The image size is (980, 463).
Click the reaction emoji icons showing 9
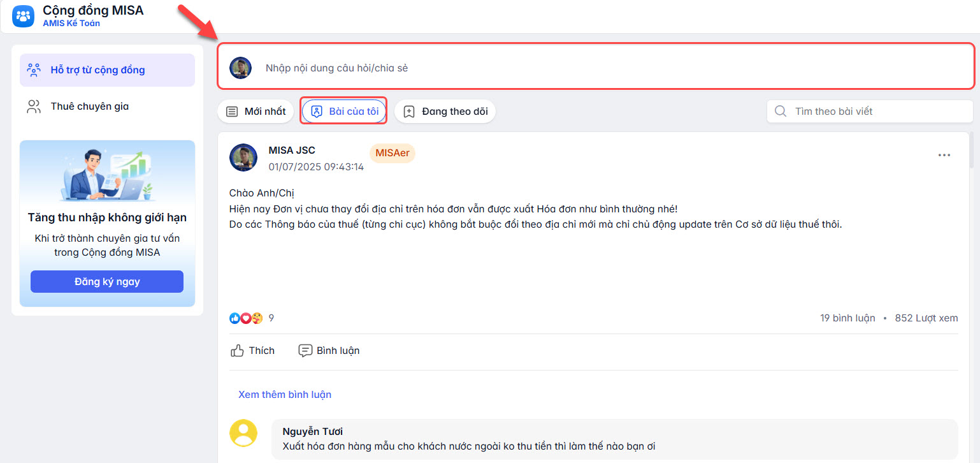point(246,318)
